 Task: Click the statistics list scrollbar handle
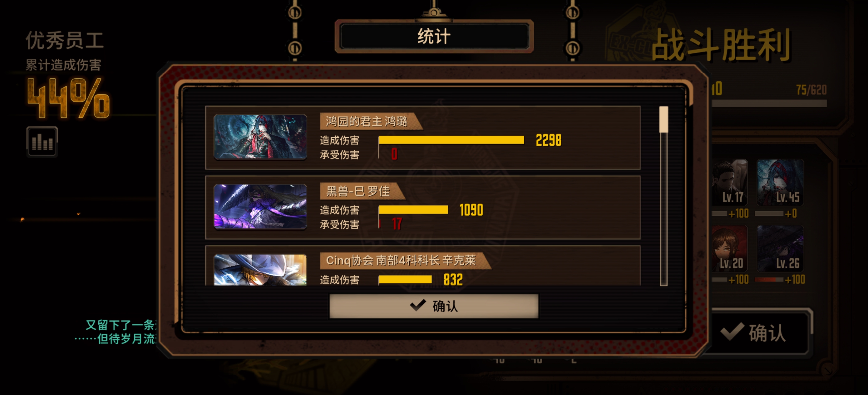point(663,120)
